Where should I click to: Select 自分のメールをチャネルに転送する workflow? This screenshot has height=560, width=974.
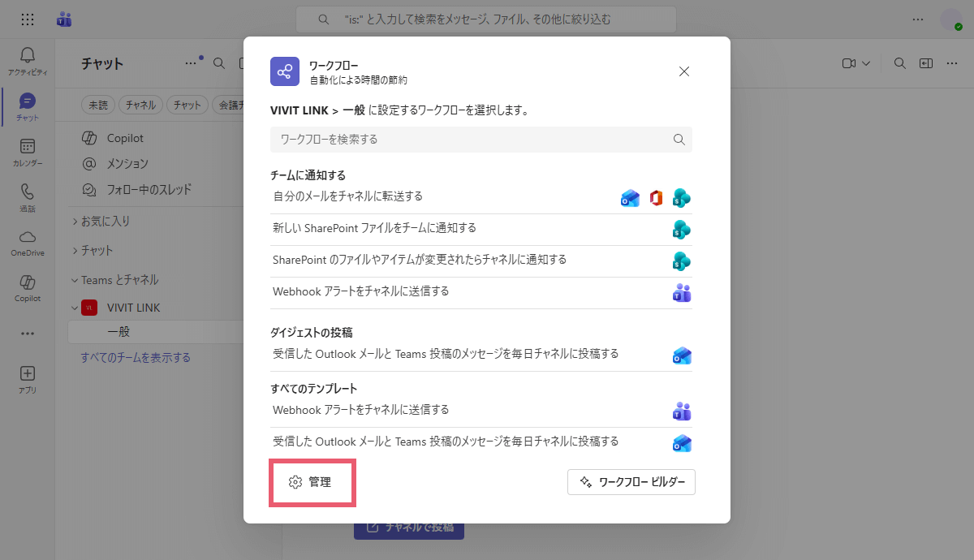(x=348, y=196)
